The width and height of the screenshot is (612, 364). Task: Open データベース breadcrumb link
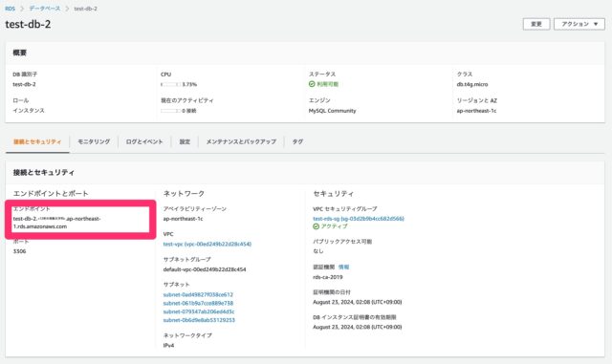pyautogui.click(x=45, y=9)
